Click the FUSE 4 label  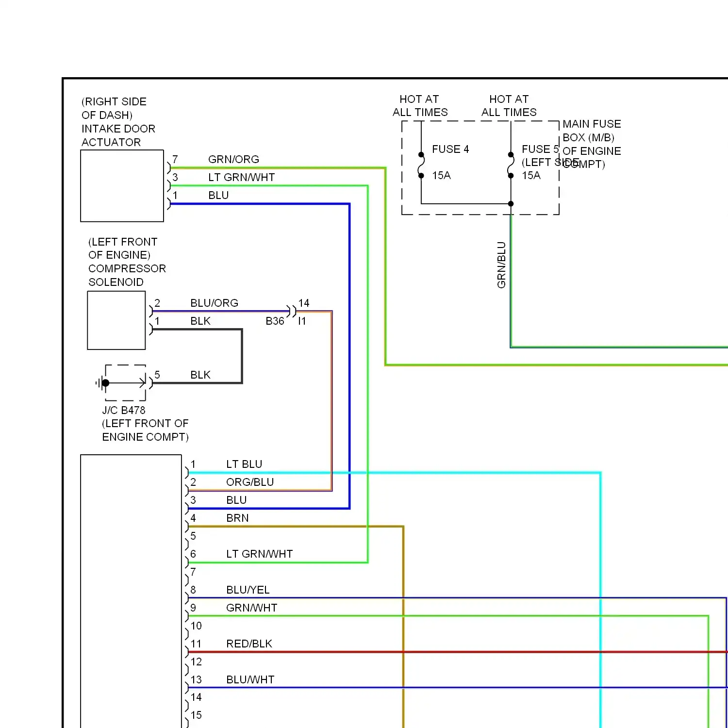450,149
